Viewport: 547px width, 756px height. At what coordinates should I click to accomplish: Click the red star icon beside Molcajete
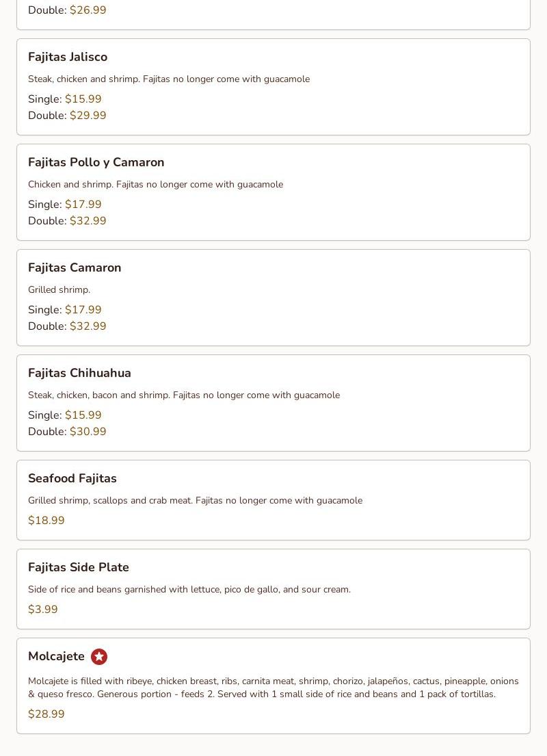click(x=99, y=656)
